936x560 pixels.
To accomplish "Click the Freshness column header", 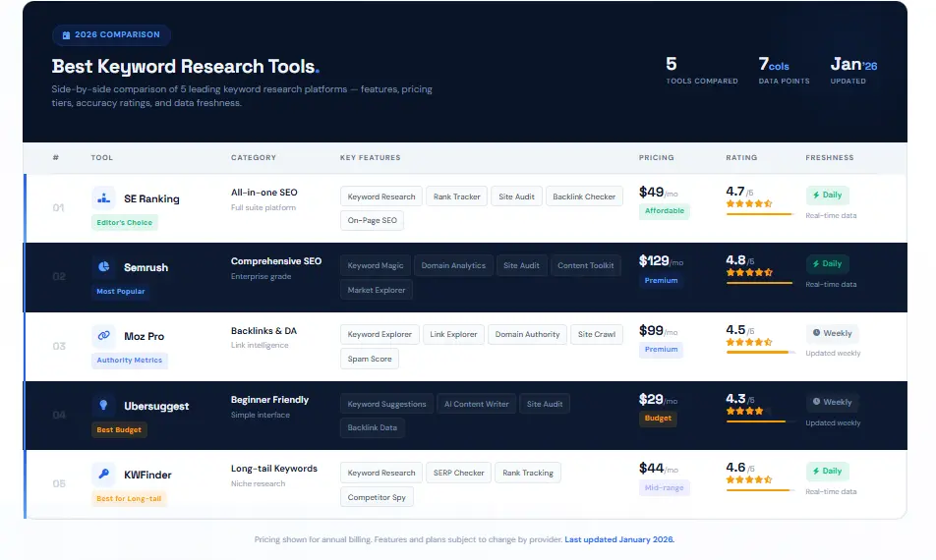I will coord(829,158).
